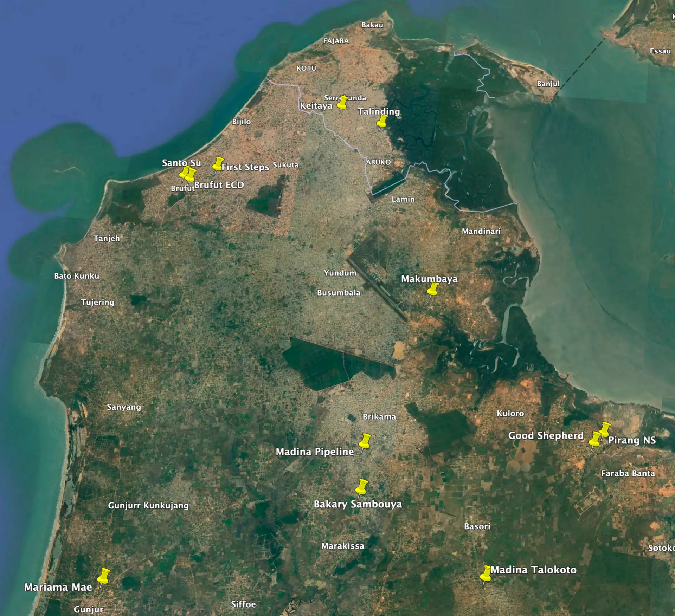This screenshot has width=675, height=616.
Task: Click the Brufut ECD pushpin
Action: (x=191, y=175)
